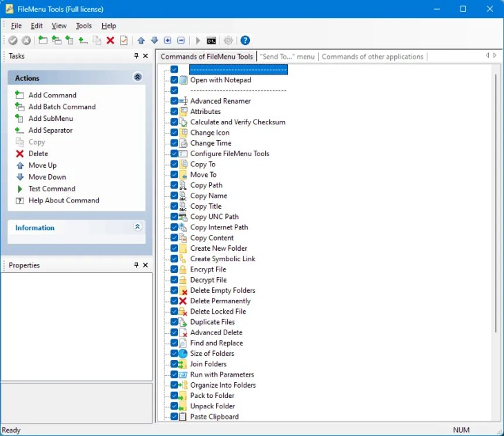Click the command line console toolbar icon

coord(211,41)
